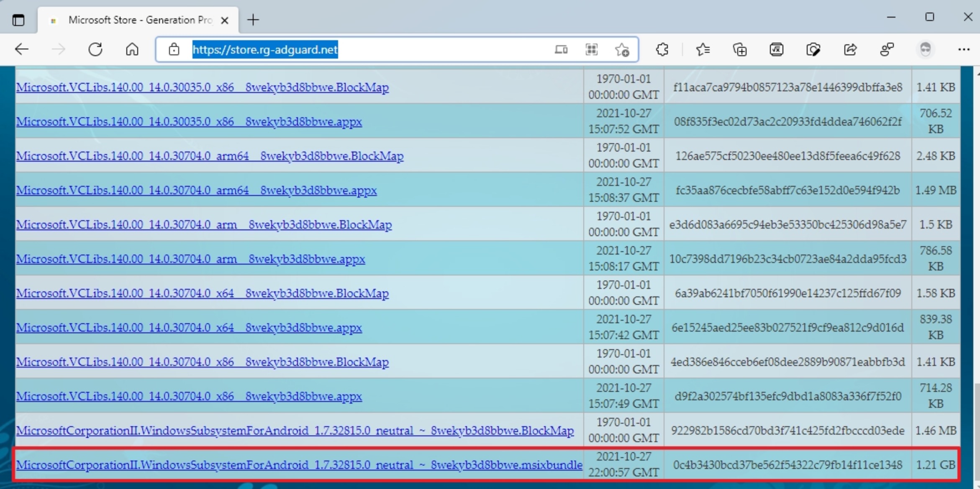The image size is (980, 489).
Task: Download VCLibs 14.0.30035.0 x86 appx file
Action: pyautogui.click(x=189, y=121)
